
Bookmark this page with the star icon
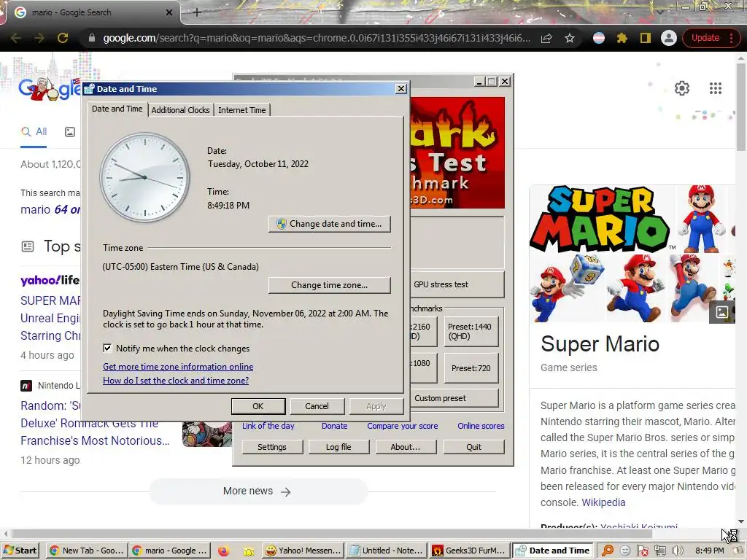coord(569,38)
